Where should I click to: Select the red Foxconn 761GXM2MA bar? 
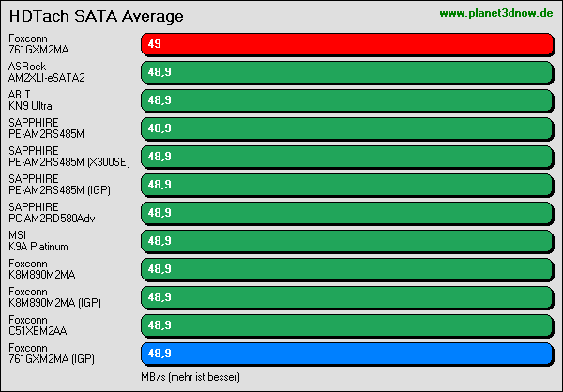347,44
